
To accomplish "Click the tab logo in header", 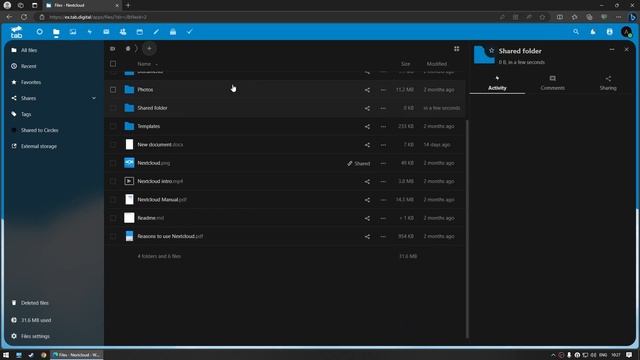I will (16, 32).
